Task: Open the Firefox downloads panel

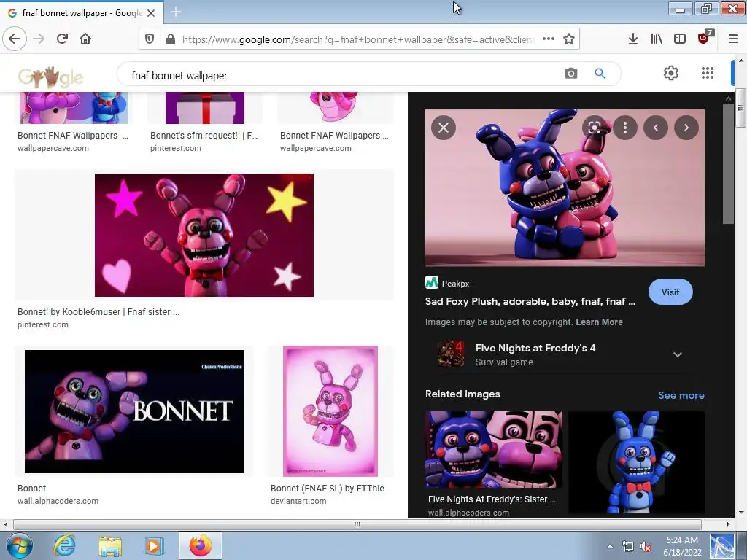Action: [x=633, y=39]
